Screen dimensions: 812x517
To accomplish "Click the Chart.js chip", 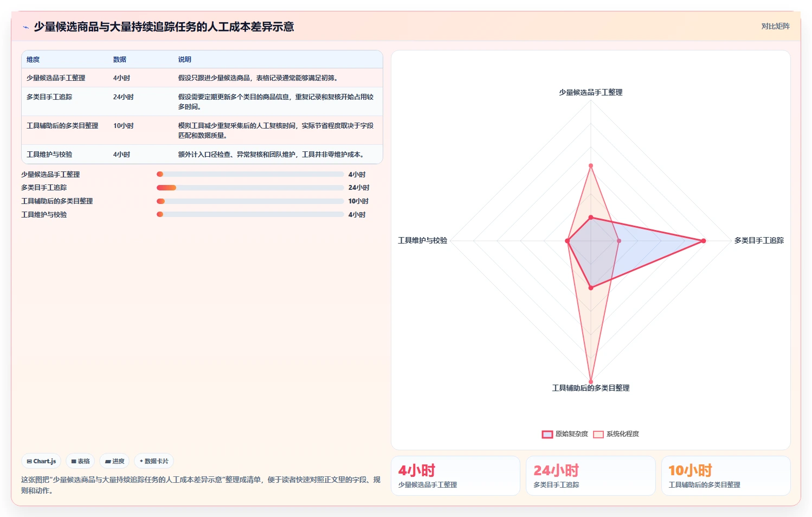I will 41,461.
